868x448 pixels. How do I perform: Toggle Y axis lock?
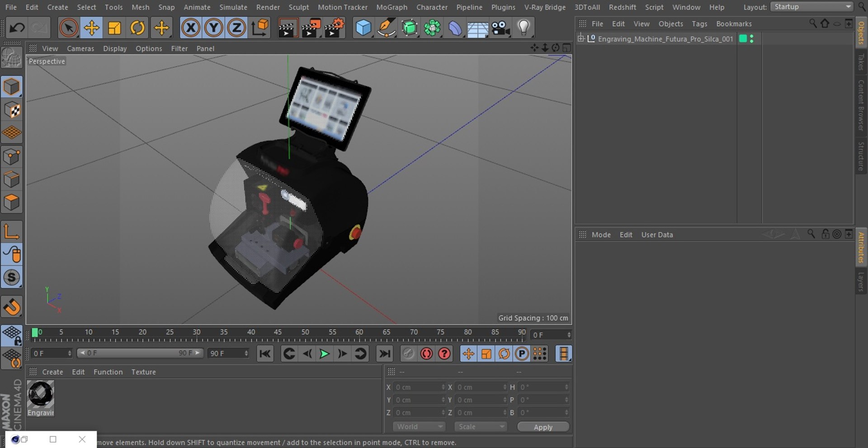pyautogui.click(x=213, y=28)
